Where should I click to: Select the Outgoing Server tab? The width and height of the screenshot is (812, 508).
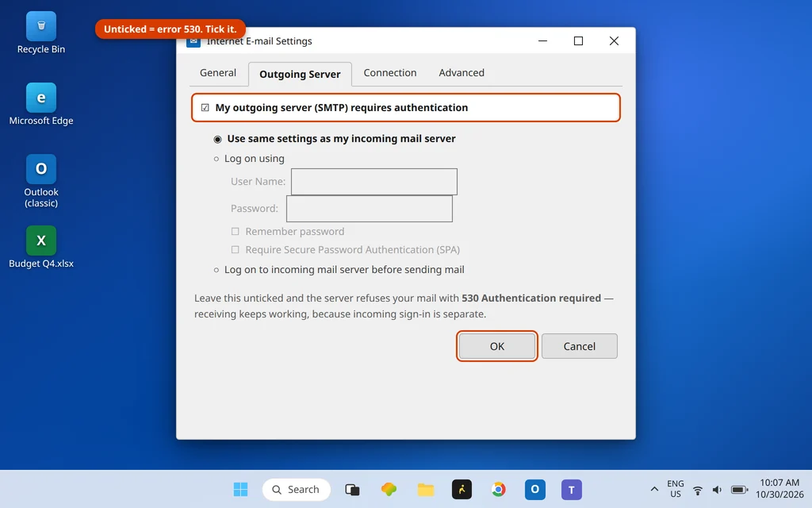click(300, 74)
